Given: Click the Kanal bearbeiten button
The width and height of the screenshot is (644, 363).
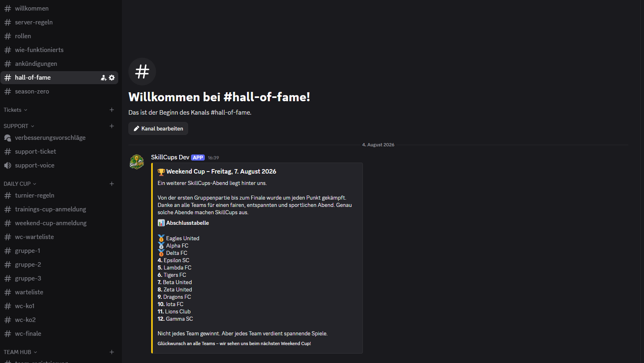Looking at the screenshot, I should pos(158,128).
